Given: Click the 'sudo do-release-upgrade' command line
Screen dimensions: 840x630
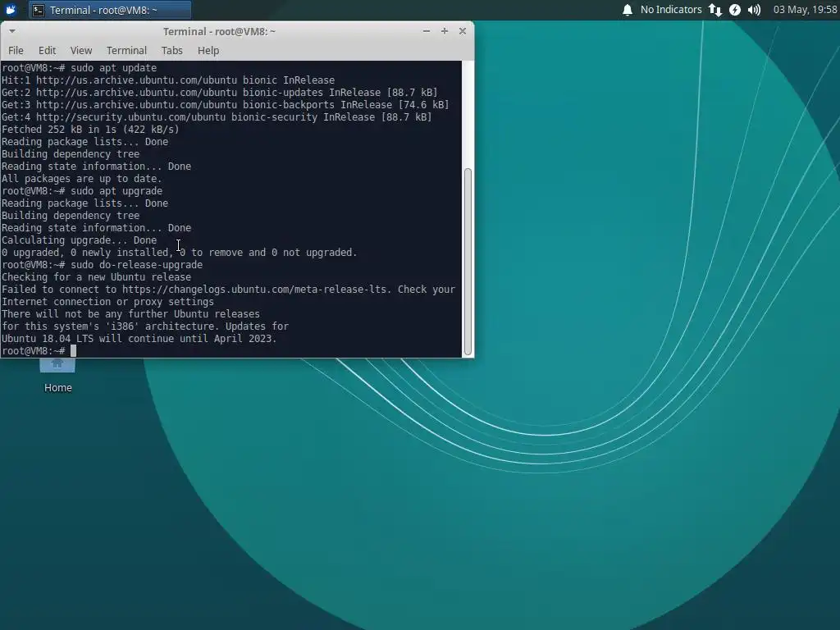Looking at the screenshot, I should [x=103, y=265].
